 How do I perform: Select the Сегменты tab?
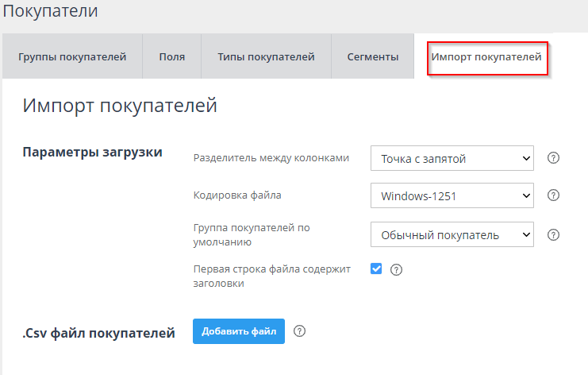tap(372, 56)
